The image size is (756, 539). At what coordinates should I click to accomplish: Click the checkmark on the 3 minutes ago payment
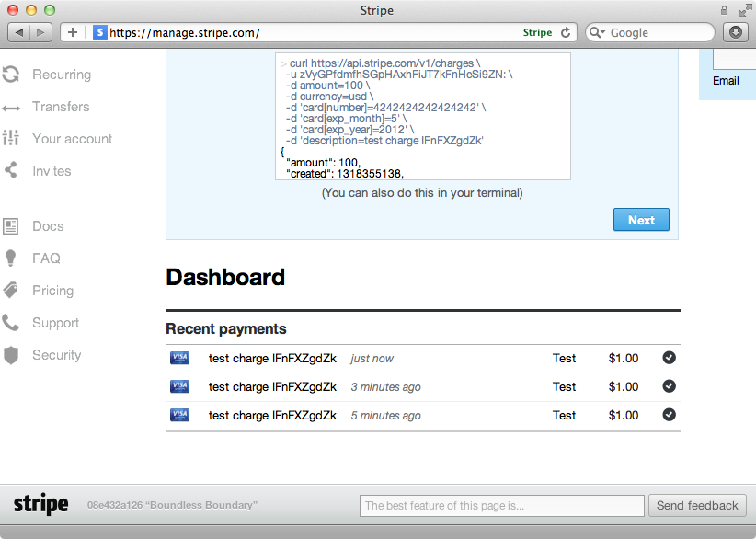(669, 386)
